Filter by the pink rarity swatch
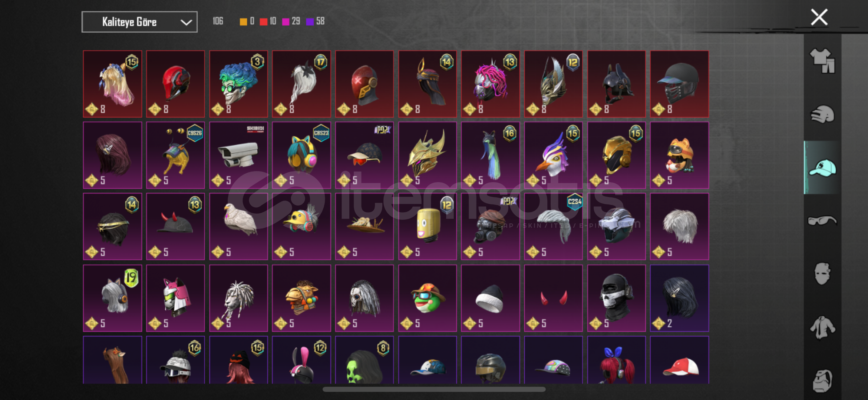Image resolution: width=868 pixels, height=400 pixels. click(x=286, y=21)
